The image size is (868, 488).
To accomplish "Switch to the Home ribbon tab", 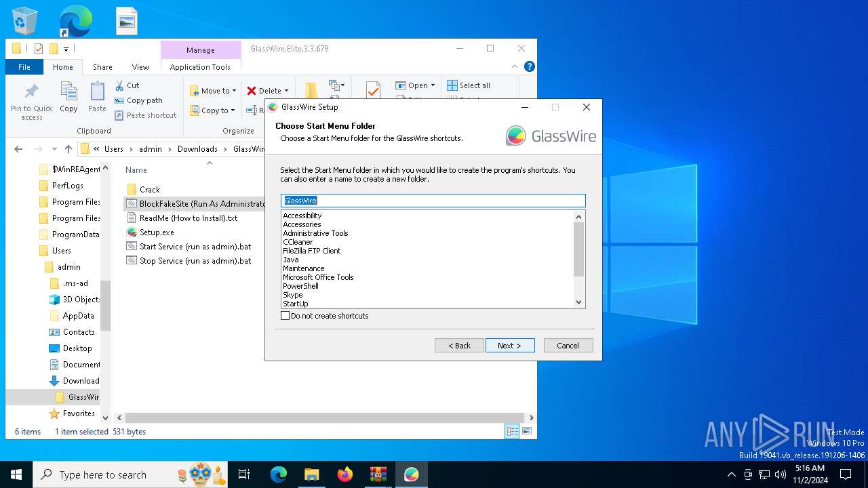I will tap(63, 67).
